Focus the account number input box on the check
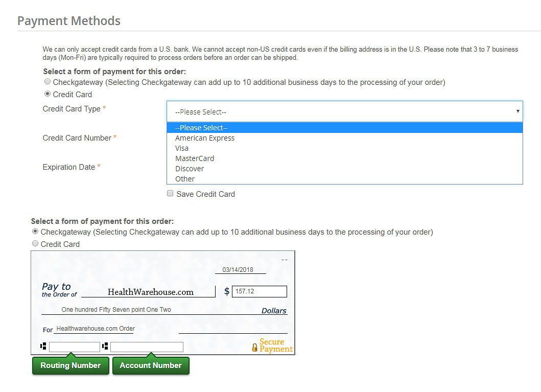This screenshot has width=541, height=392. click(x=147, y=347)
